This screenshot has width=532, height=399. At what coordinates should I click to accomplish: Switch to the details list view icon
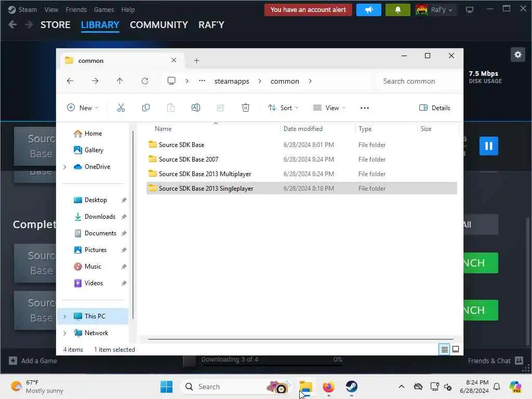coord(445,349)
